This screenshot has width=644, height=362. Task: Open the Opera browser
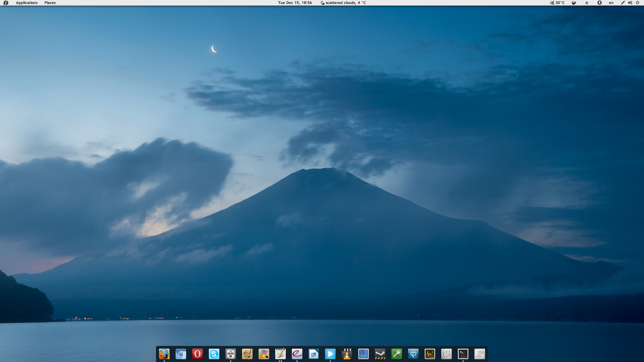(x=197, y=354)
